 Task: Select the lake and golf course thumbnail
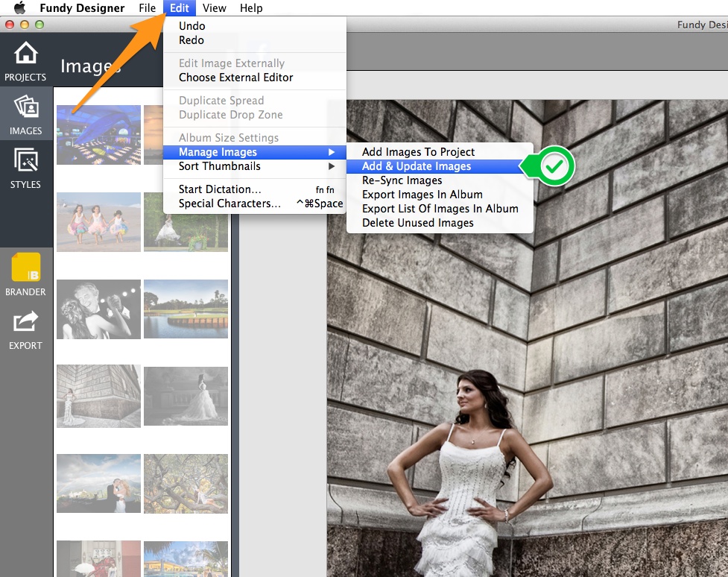(x=186, y=309)
